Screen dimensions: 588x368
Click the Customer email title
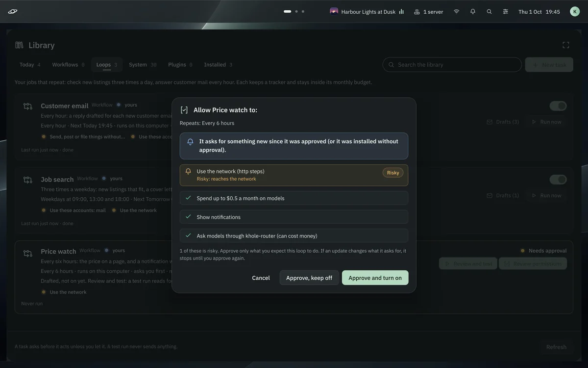tap(65, 106)
